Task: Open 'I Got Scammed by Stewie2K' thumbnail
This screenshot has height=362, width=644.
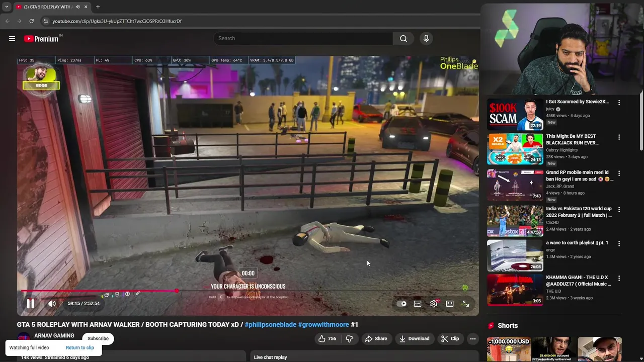Action: tap(515, 114)
